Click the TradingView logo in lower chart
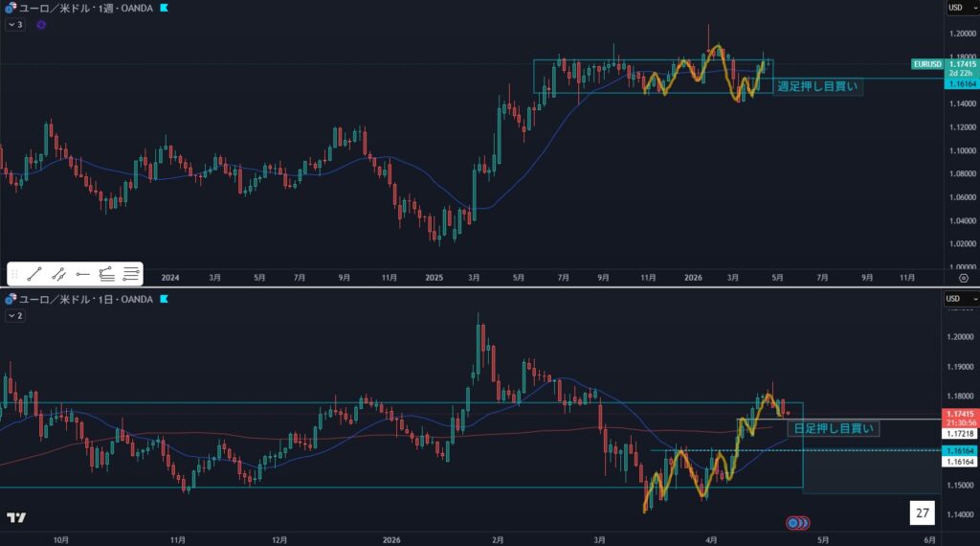The height and width of the screenshot is (546, 980). pyautogui.click(x=16, y=518)
